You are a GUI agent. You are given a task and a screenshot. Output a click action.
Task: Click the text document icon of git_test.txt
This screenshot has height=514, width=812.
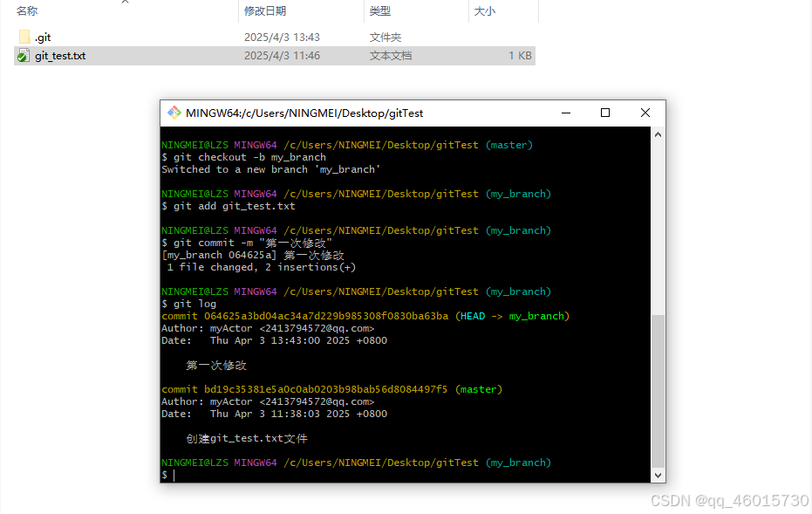[x=23, y=55]
